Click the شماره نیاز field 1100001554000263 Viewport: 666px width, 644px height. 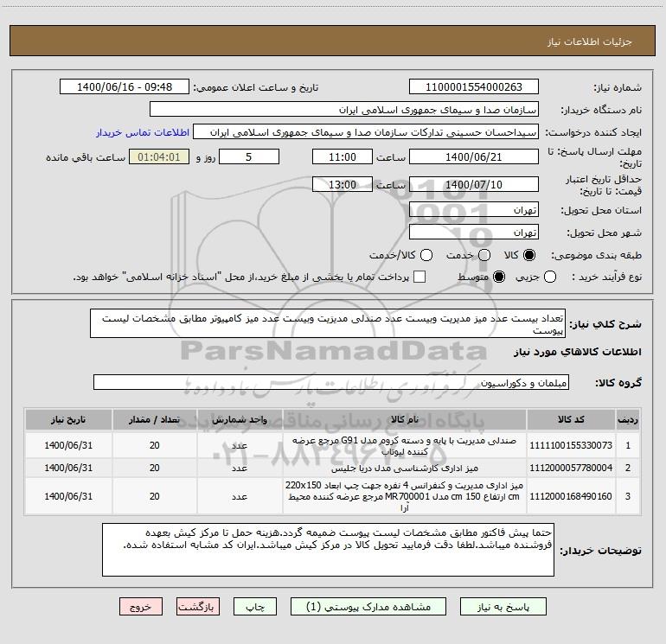474,87
